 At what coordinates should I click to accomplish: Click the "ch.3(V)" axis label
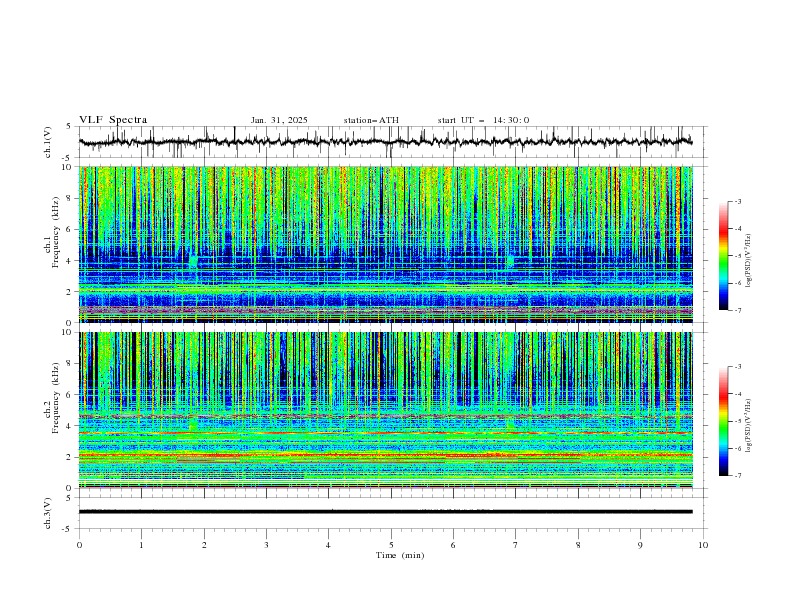[48, 513]
